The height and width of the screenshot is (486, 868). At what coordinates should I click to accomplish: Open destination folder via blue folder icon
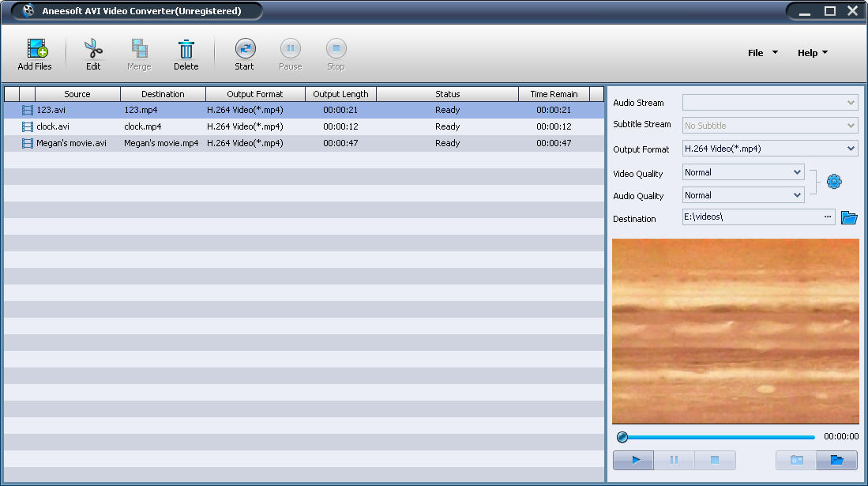(848, 217)
